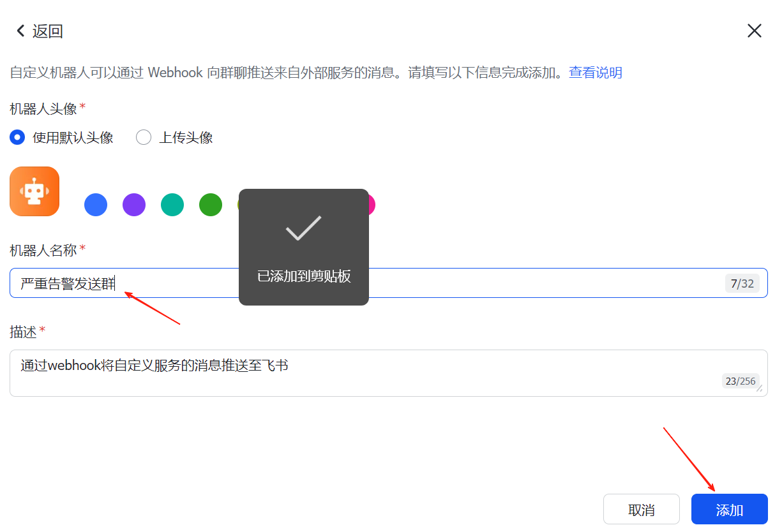Focus the 机器人名称 input field
This screenshot has height=532, width=775.
388,283
